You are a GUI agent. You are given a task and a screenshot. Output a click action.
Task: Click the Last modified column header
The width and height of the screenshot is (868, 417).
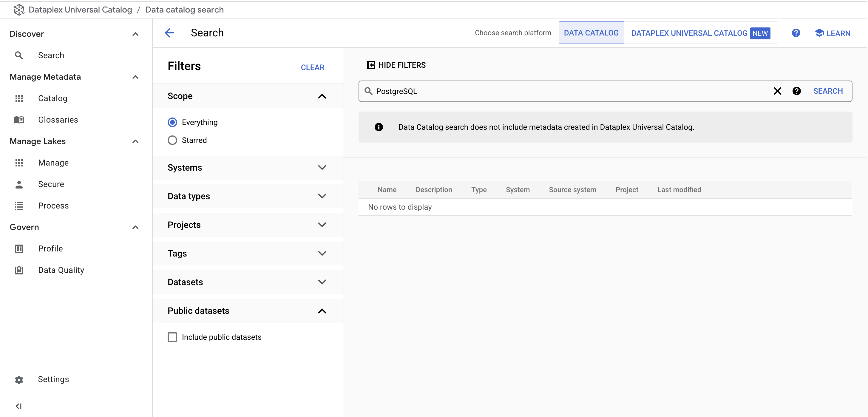679,190
